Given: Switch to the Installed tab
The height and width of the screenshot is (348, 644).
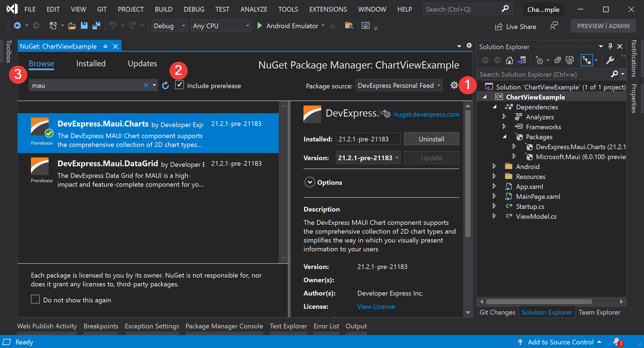Looking at the screenshot, I should (91, 64).
